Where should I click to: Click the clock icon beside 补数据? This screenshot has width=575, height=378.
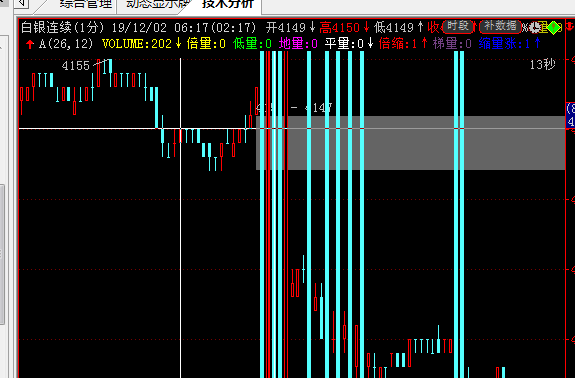point(535,27)
